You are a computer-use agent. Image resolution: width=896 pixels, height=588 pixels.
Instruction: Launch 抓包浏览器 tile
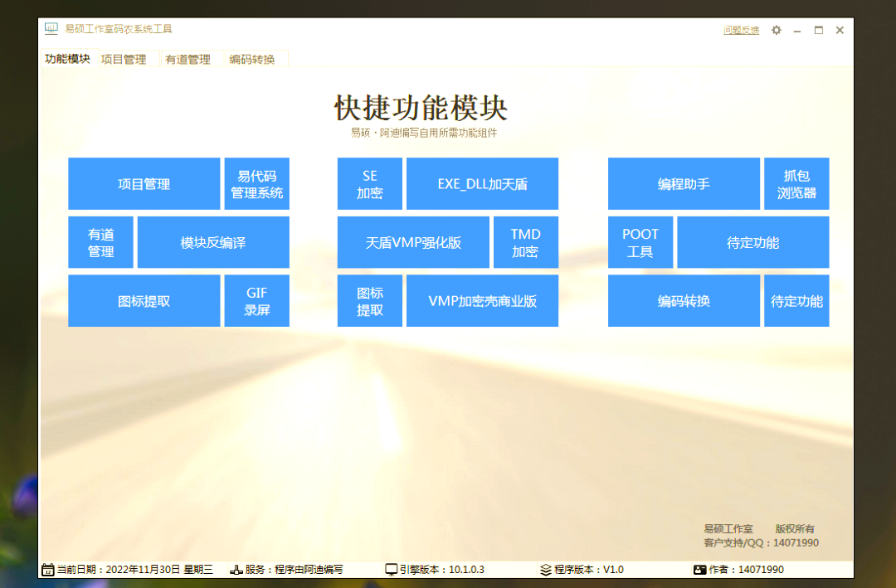(796, 184)
